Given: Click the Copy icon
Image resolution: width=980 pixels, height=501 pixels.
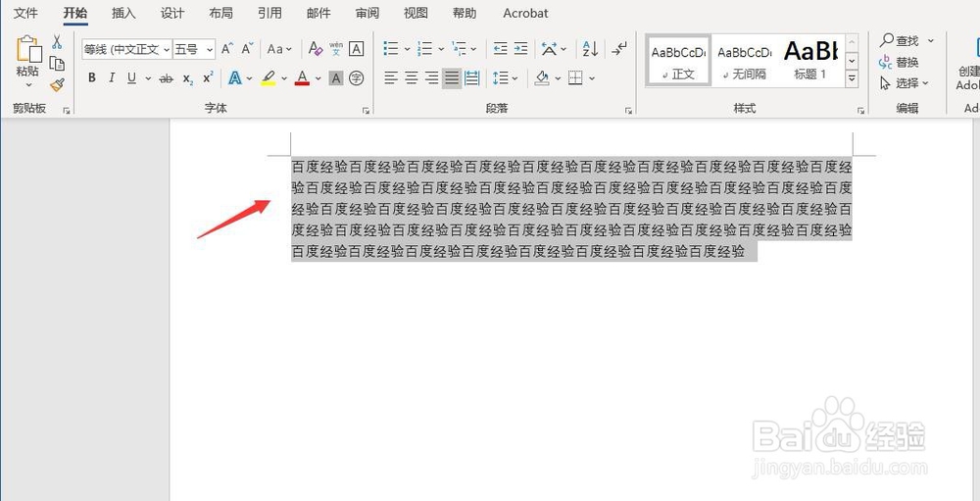Looking at the screenshot, I should click(x=57, y=63).
